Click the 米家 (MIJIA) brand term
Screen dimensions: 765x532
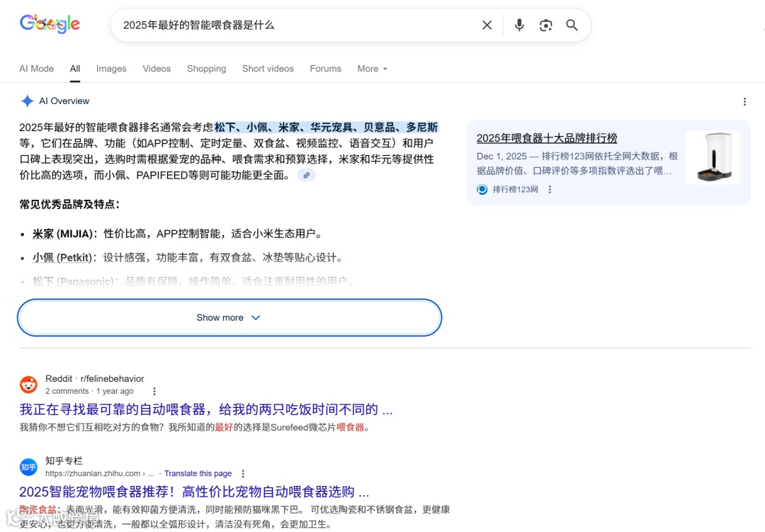pos(62,234)
